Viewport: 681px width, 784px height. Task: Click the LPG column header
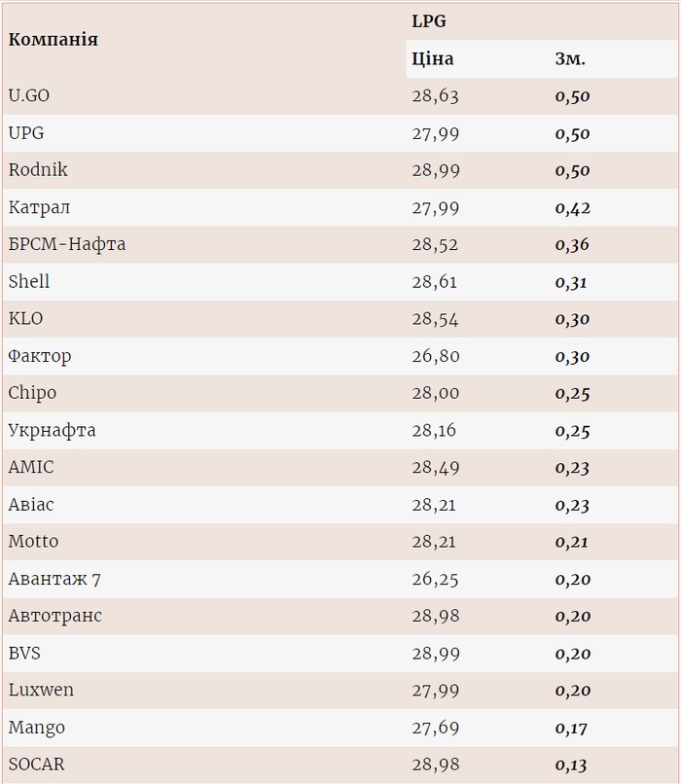point(429,21)
